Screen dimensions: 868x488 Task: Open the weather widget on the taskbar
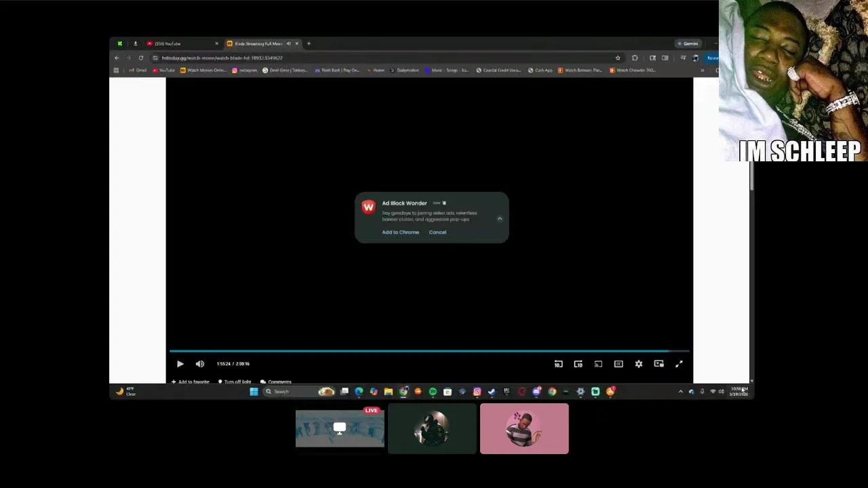click(x=126, y=392)
